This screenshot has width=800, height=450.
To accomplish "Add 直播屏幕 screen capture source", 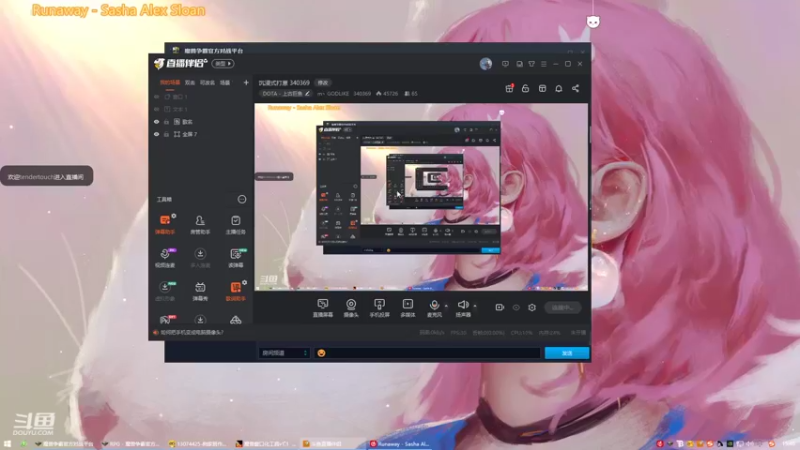I will coord(322,308).
